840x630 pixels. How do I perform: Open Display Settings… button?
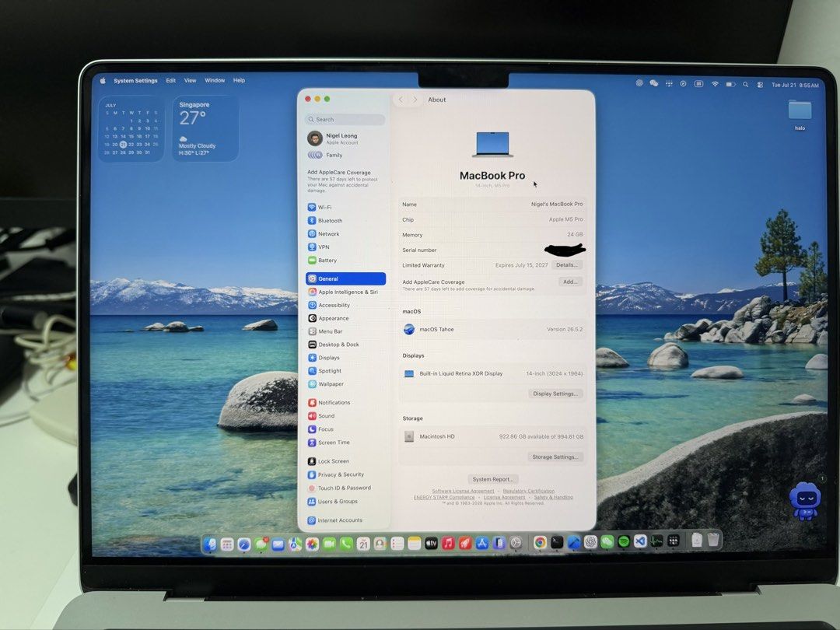point(555,394)
